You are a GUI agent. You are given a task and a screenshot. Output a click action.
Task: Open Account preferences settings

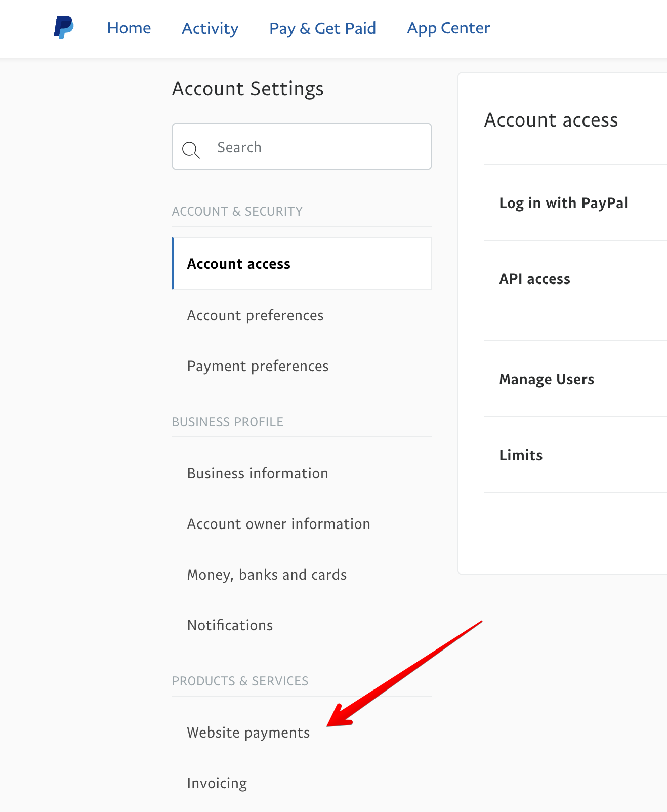pos(255,315)
